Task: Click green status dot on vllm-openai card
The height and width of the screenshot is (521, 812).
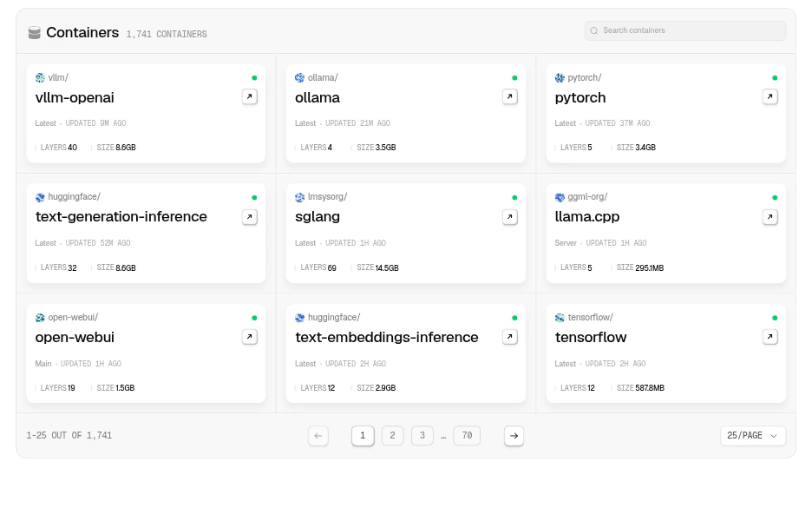Action: (x=254, y=78)
